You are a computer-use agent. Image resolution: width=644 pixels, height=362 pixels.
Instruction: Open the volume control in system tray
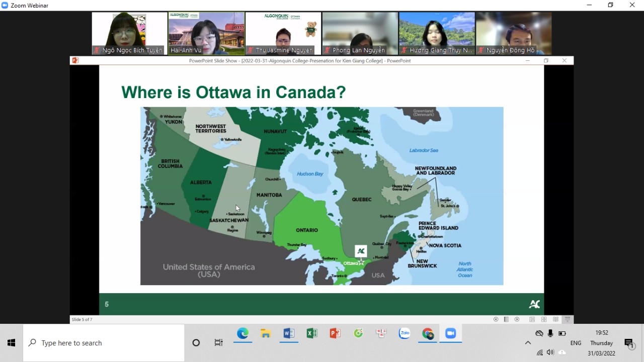click(x=550, y=352)
